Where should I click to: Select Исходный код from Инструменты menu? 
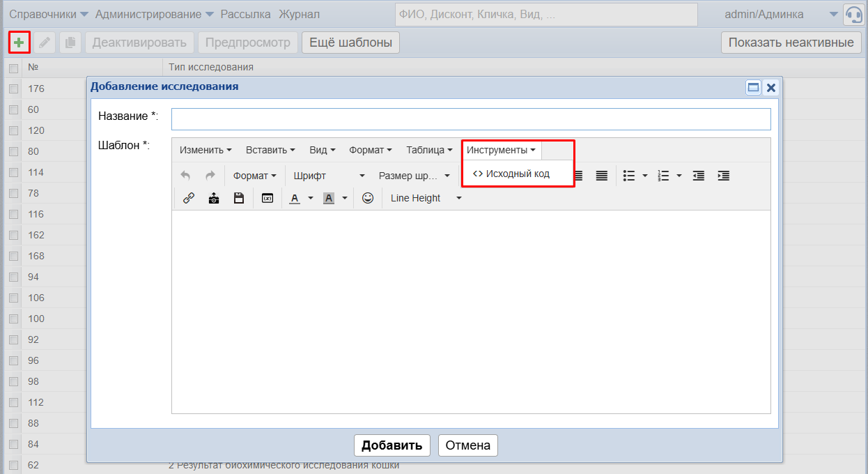[512, 174]
